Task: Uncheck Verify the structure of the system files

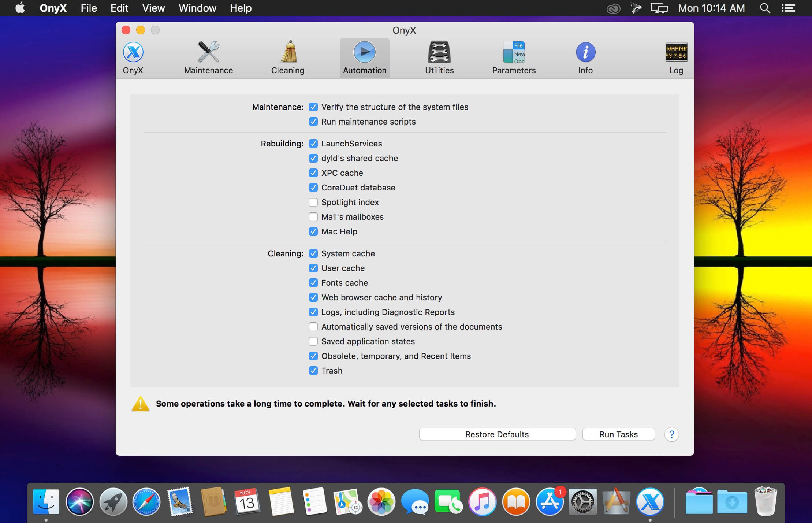Action: [313, 107]
